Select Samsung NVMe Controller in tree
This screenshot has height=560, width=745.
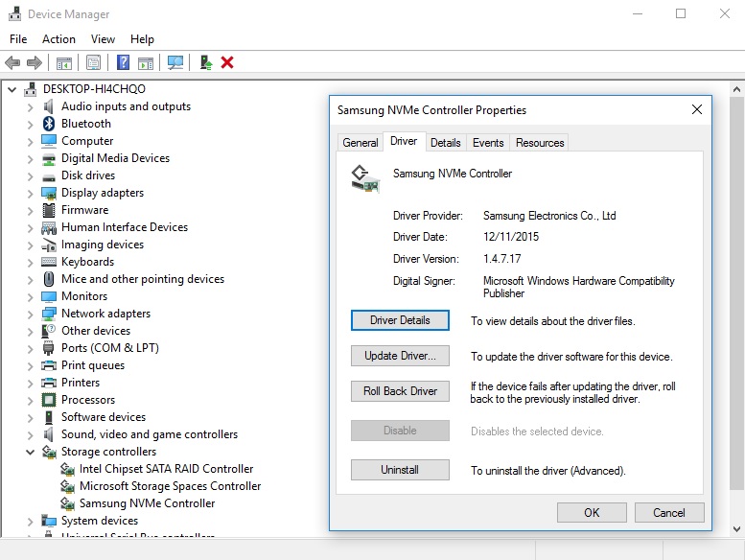[x=148, y=503]
